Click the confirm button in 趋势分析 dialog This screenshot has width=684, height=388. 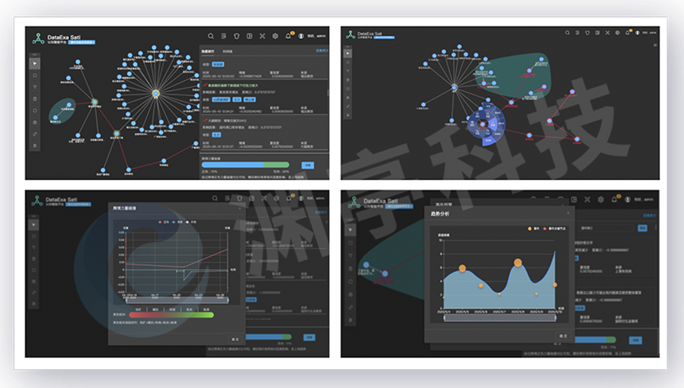(x=563, y=336)
